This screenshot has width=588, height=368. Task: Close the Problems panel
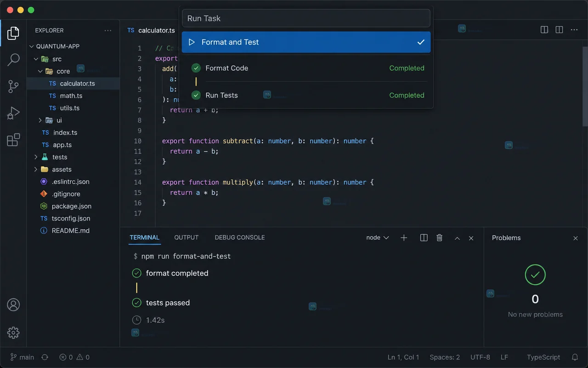click(x=576, y=238)
